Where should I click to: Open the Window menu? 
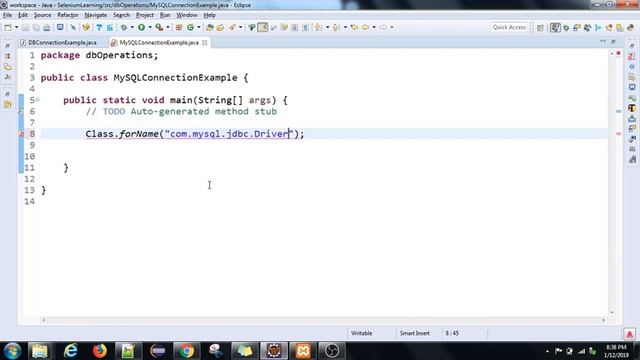[187, 15]
